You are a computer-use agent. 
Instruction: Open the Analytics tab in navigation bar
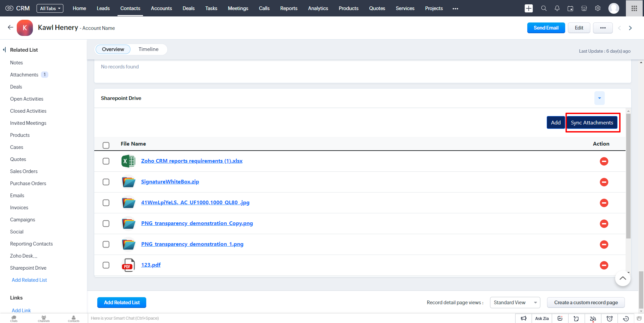(x=318, y=8)
